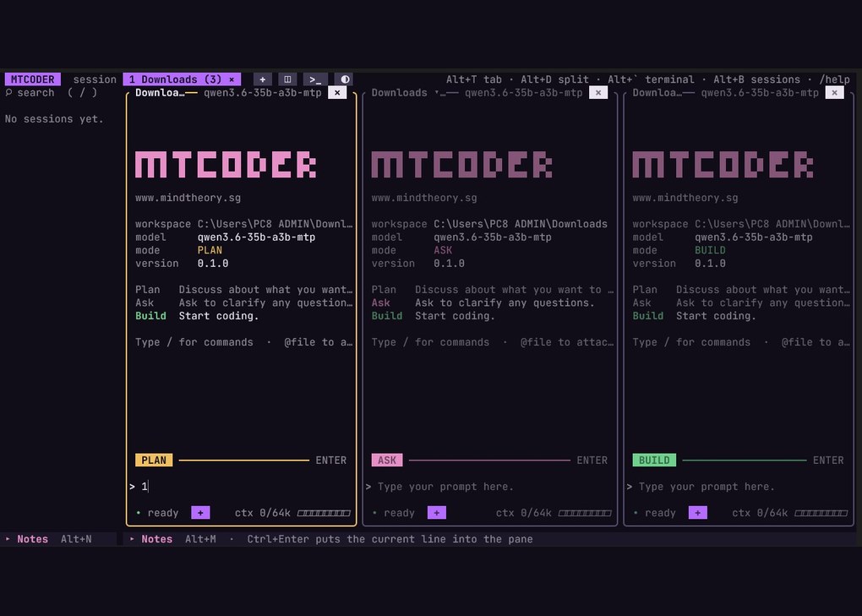Click the purple plus button in BUILD pane

(x=697, y=513)
